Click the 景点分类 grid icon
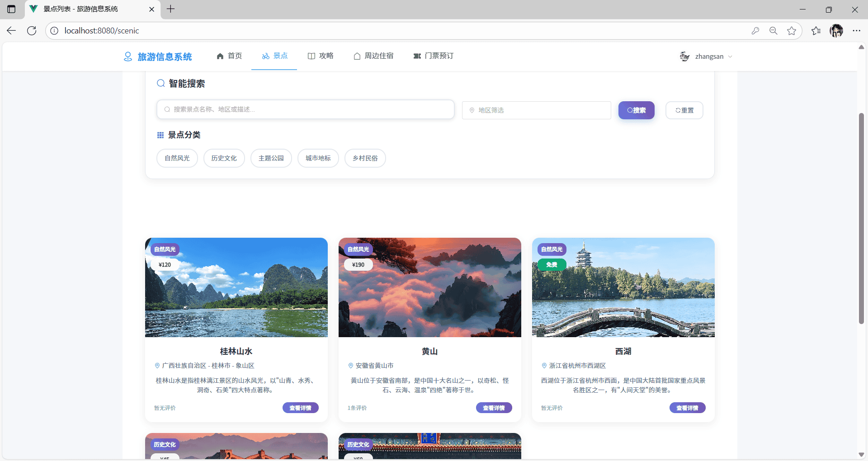868x461 pixels. click(160, 135)
